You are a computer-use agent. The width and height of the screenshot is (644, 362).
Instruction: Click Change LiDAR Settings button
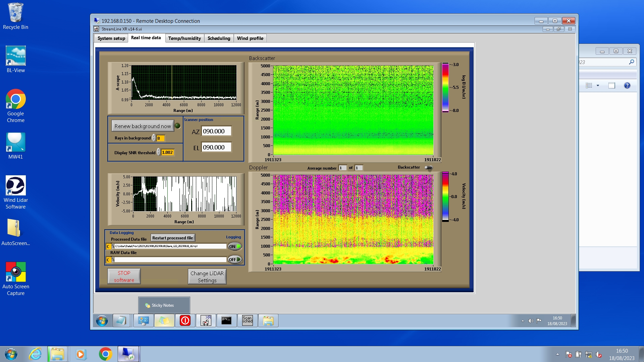[x=207, y=277]
